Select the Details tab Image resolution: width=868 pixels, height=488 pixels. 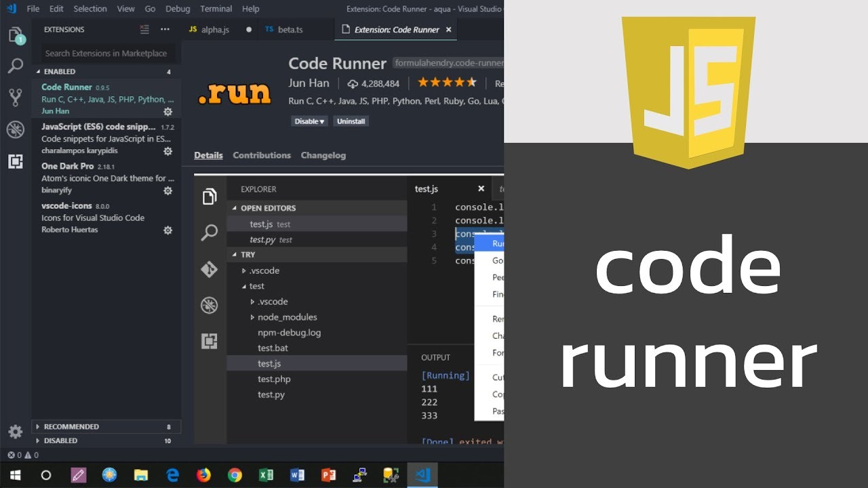tap(208, 155)
